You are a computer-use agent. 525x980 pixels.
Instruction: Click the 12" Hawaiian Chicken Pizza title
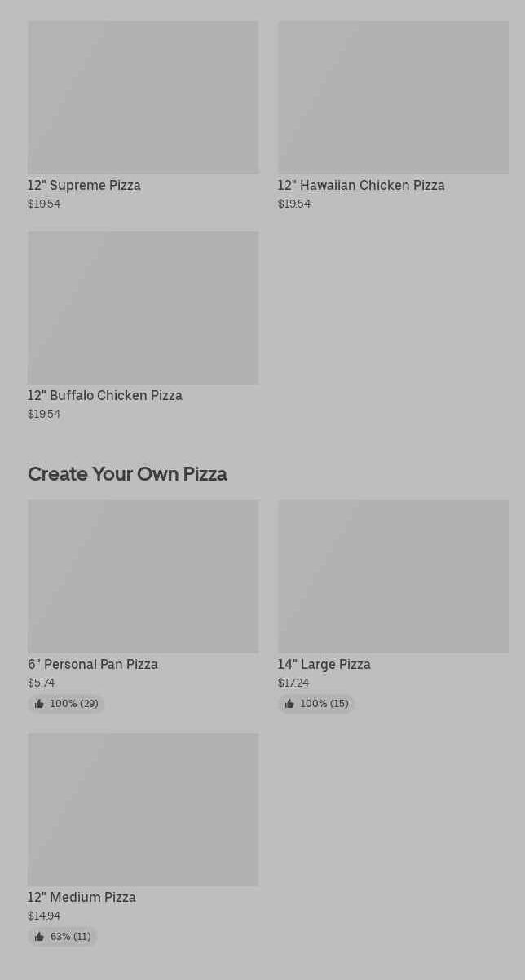(x=361, y=186)
